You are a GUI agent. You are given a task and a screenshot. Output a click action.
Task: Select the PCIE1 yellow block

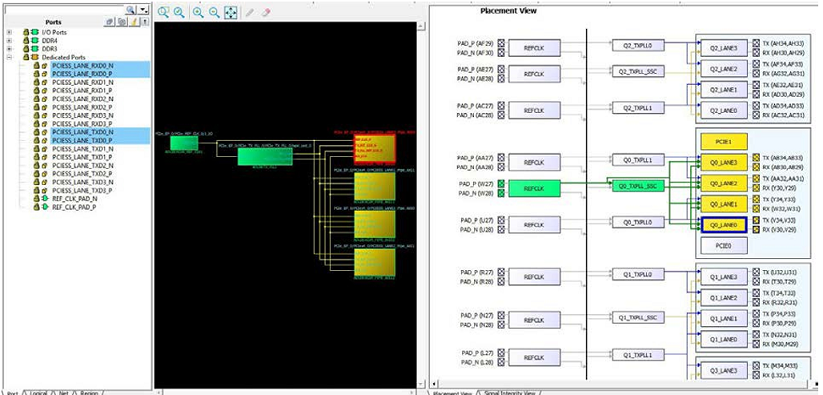pyautogui.click(x=724, y=142)
